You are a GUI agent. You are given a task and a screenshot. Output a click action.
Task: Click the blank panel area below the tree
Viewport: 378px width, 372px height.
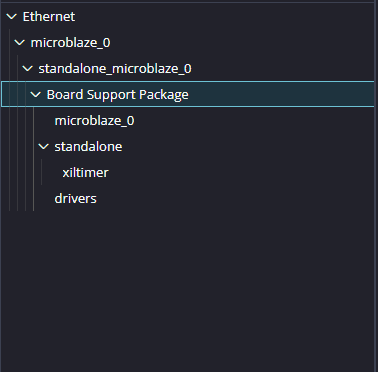187,290
